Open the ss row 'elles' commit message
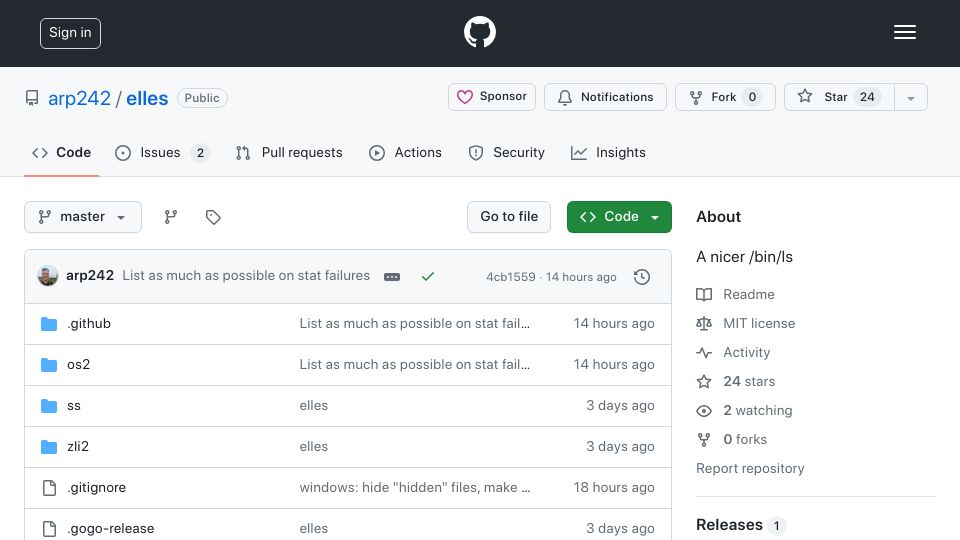The image size is (960, 540). (x=313, y=405)
